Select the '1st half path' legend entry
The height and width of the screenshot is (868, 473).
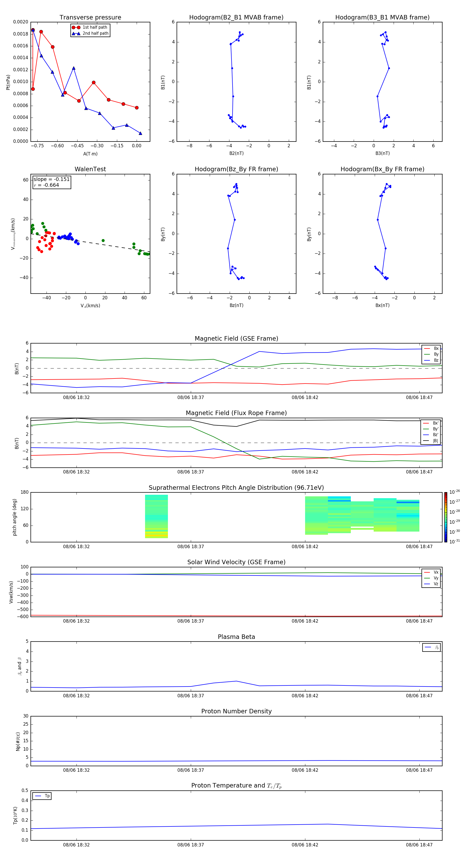pos(90,27)
